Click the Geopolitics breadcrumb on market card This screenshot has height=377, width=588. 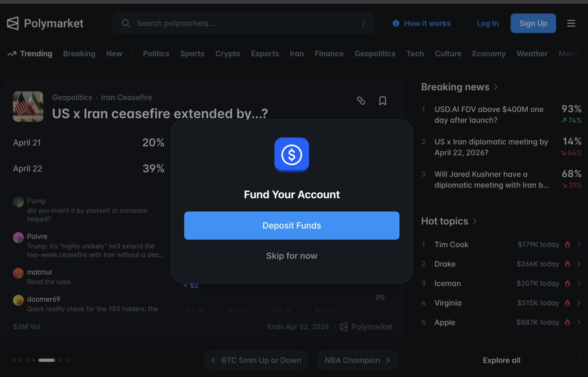pos(72,97)
